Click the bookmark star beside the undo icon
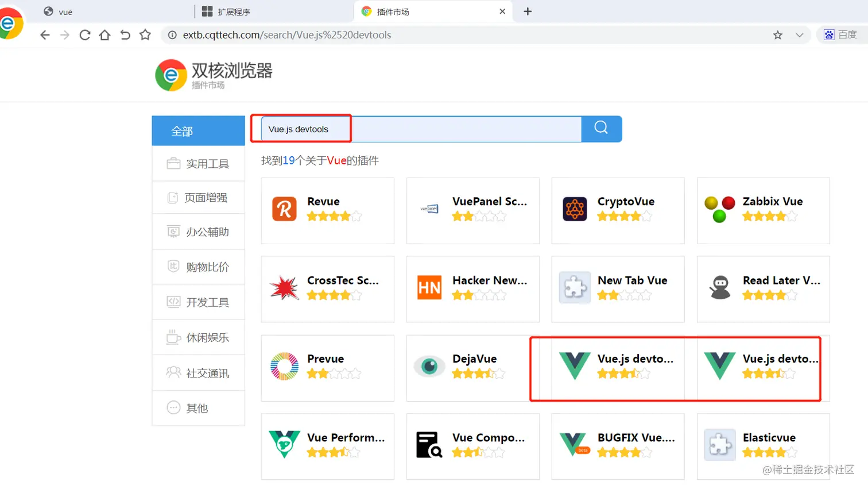Image resolution: width=868 pixels, height=489 pixels. [x=145, y=35]
